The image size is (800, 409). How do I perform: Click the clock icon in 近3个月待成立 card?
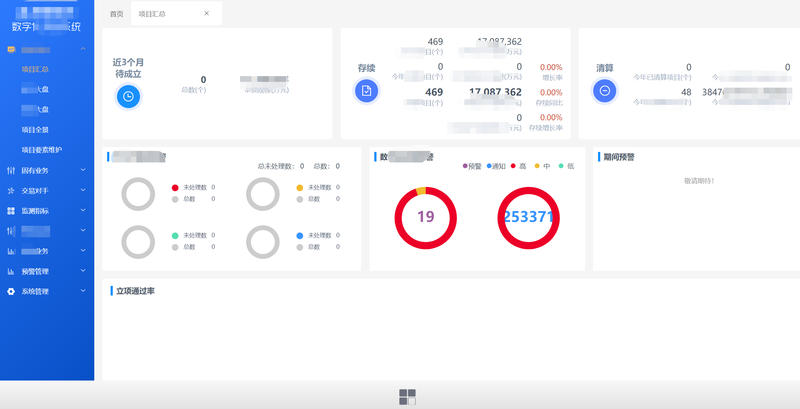(x=128, y=96)
